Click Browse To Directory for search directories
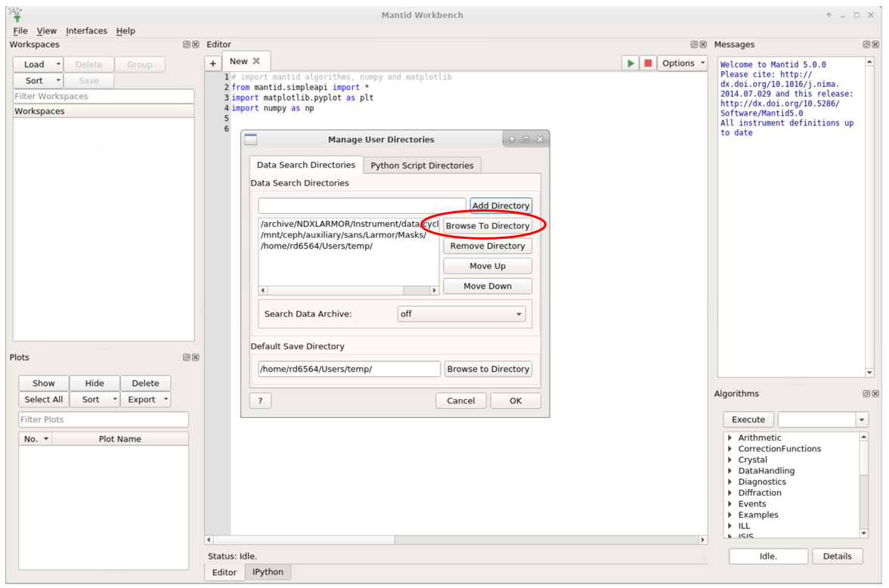The image size is (889, 588). (x=488, y=226)
